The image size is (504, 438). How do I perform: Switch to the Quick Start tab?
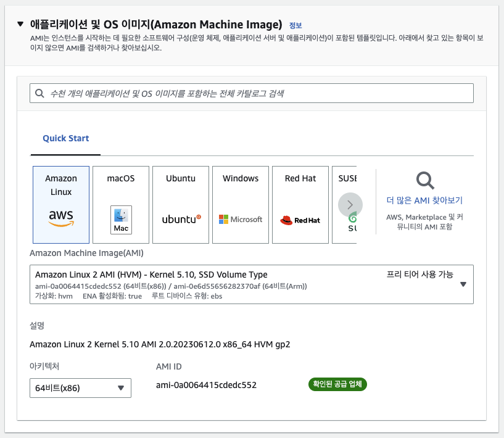tap(65, 138)
